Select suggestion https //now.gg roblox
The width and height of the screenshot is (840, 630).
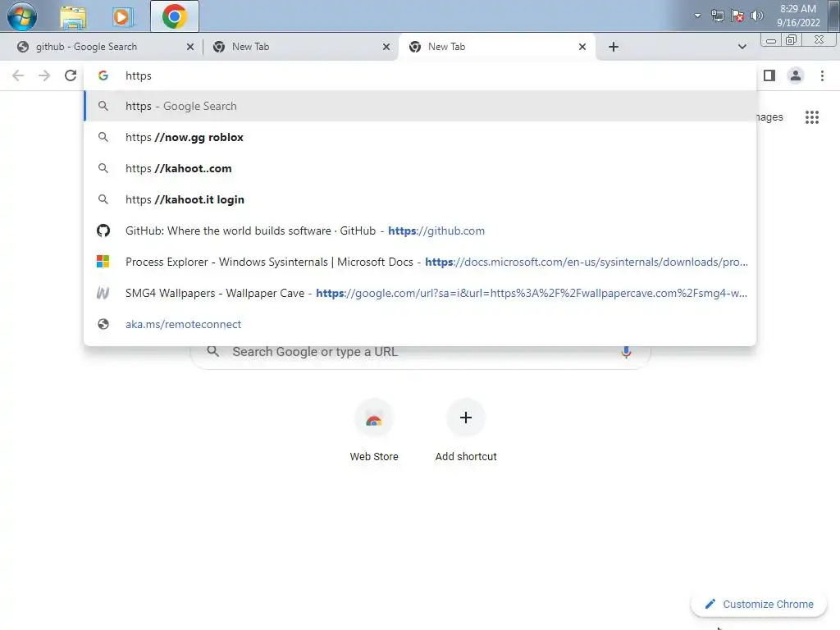point(420,137)
